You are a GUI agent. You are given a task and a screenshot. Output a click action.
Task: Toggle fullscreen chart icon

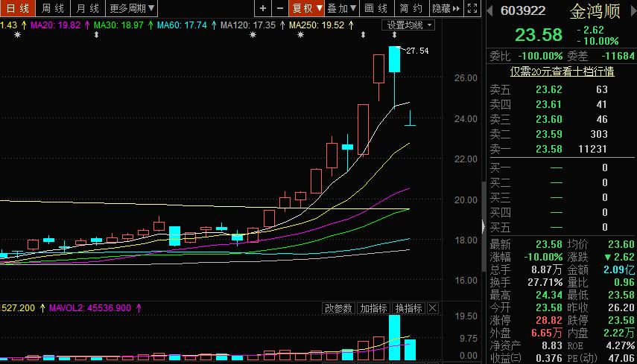click(x=472, y=8)
